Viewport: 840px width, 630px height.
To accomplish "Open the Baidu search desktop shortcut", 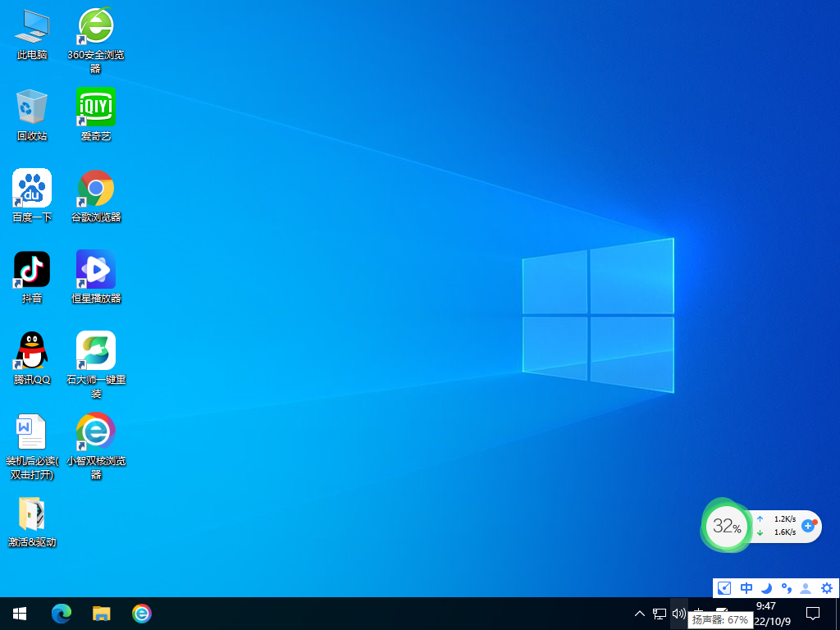I will 31,187.
